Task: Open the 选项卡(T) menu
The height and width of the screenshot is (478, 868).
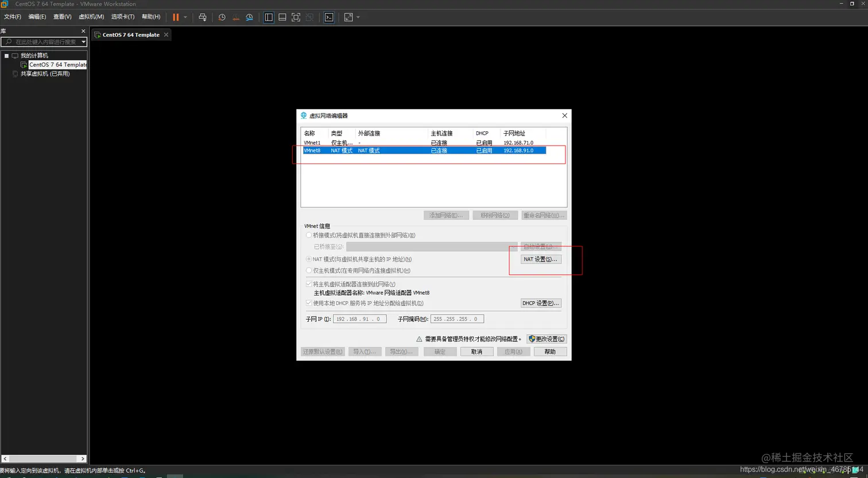Action: tap(123, 17)
